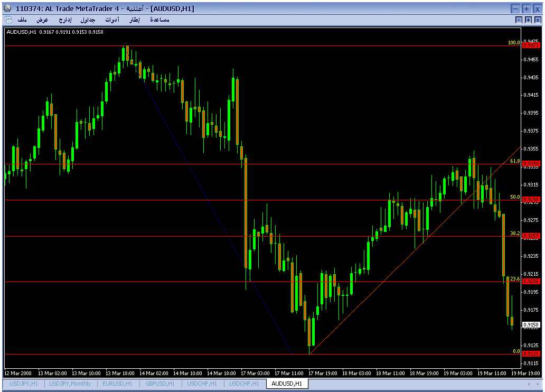Image resolution: width=545 pixels, height=392 pixels.
Task: Click the 12 Mar 2008 time label
Action: 18,373
